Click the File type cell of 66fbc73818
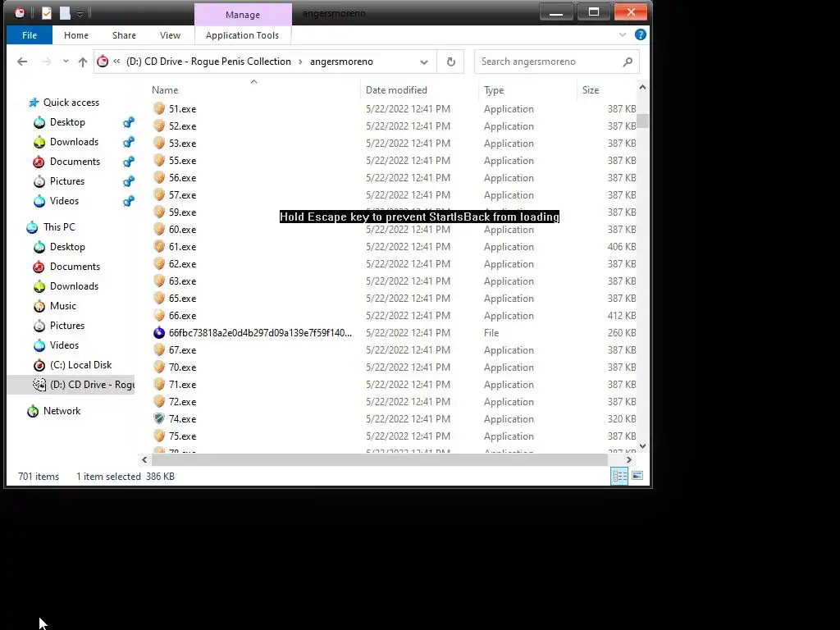 491,333
